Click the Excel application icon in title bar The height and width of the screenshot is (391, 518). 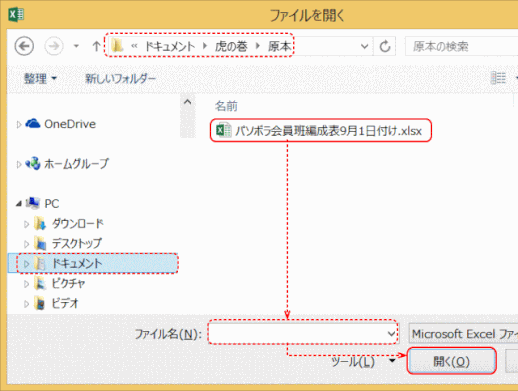[x=16, y=15]
